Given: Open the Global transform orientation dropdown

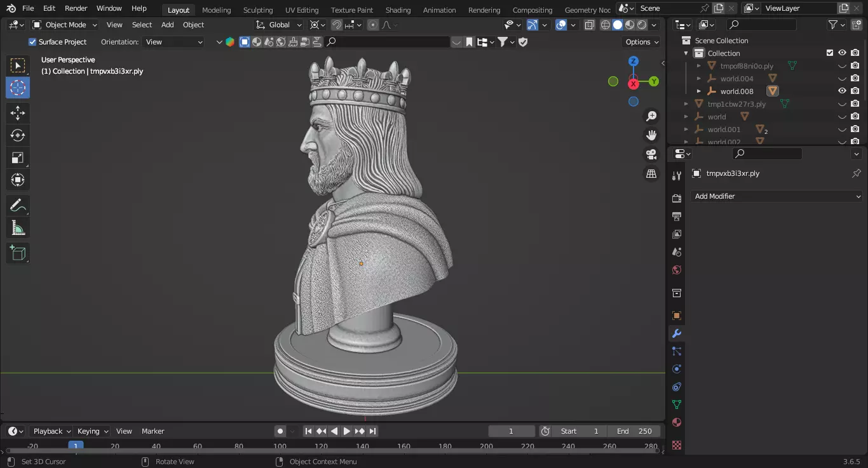Looking at the screenshot, I should pos(280,25).
